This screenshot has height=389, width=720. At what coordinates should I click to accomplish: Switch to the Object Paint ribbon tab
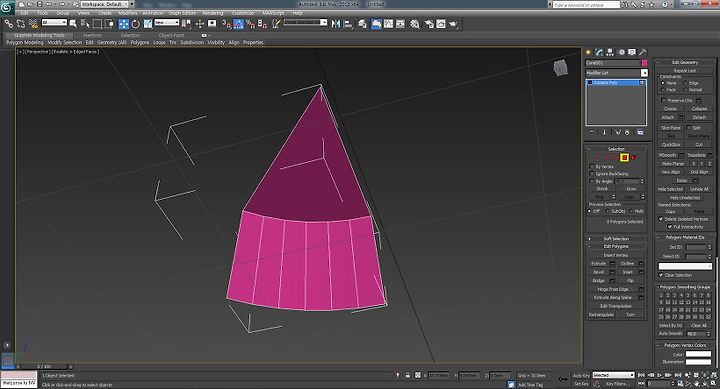click(x=171, y=35)
